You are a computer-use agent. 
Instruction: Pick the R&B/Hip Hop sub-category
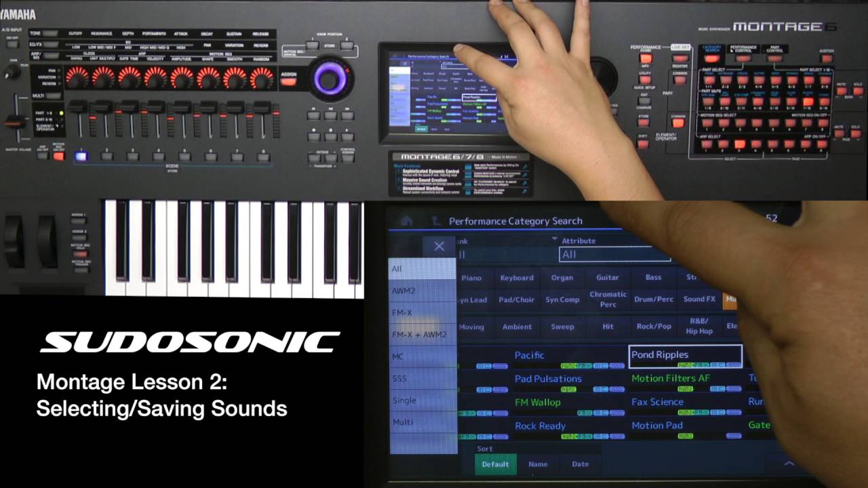(699, 326)
